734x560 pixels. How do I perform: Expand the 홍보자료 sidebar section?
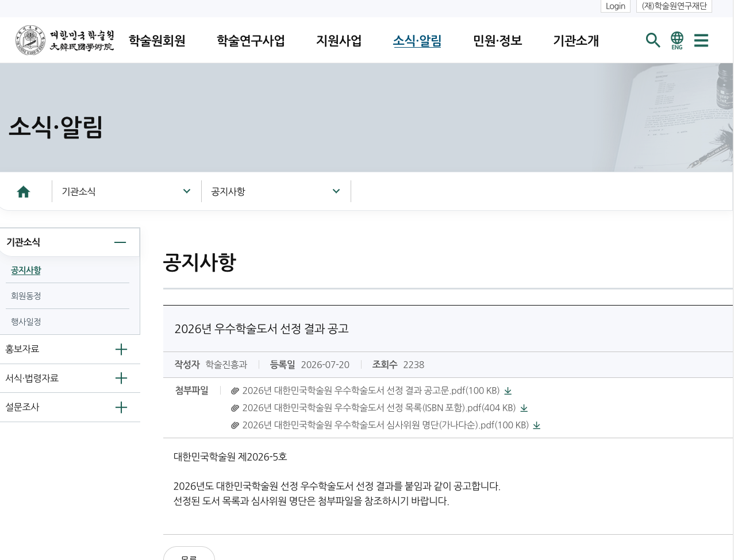[121, 349]
